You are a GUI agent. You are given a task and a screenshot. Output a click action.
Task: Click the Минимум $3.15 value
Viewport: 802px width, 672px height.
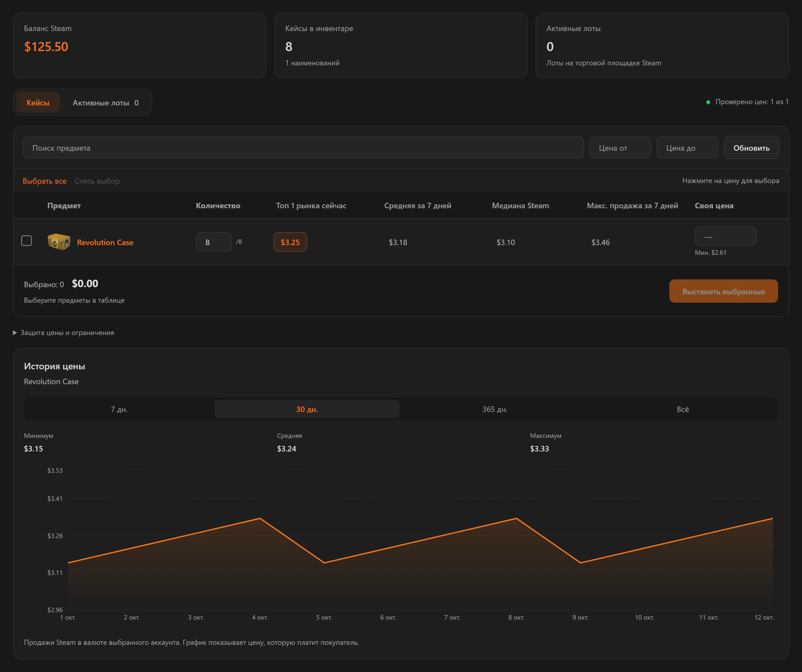click(x=34, y=449)
